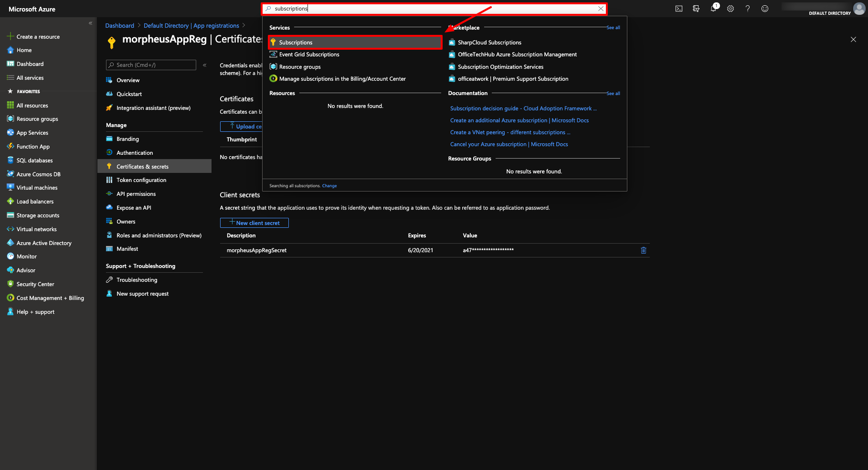Viewport: 868px width, 470px height.
Task: Open the Cancel your Azure subscription doc link
Action: click(509, 144)
